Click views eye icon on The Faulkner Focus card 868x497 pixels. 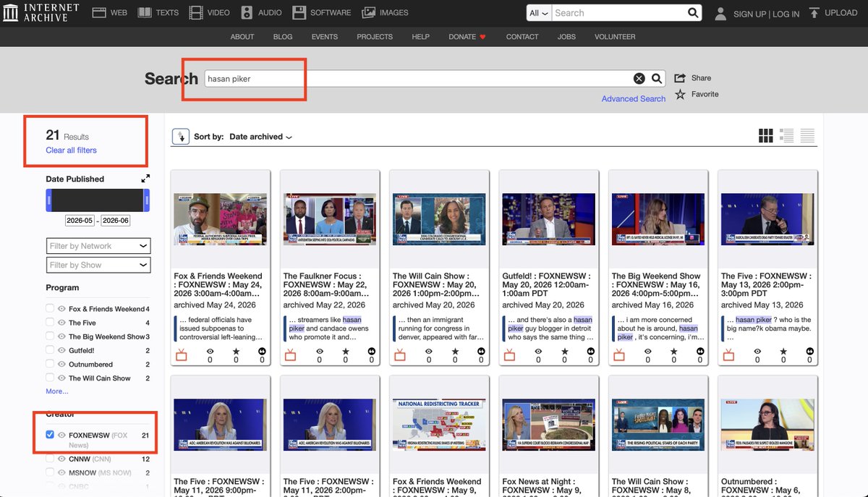click(x=319, y=352)
